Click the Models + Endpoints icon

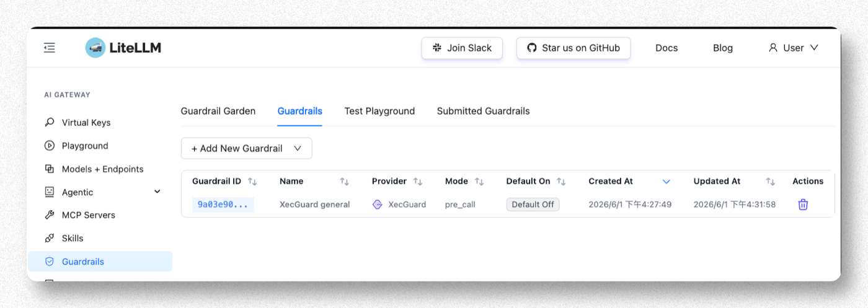pos(50,169)
